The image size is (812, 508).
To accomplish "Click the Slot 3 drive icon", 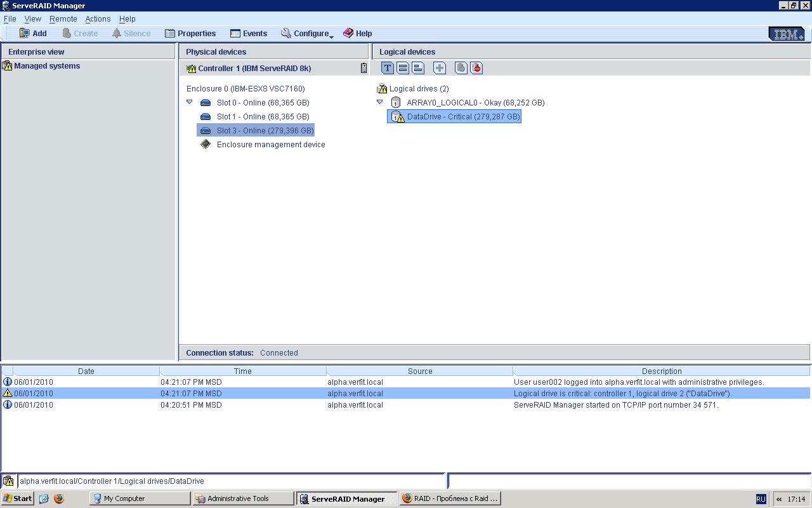I will point(206,131).
